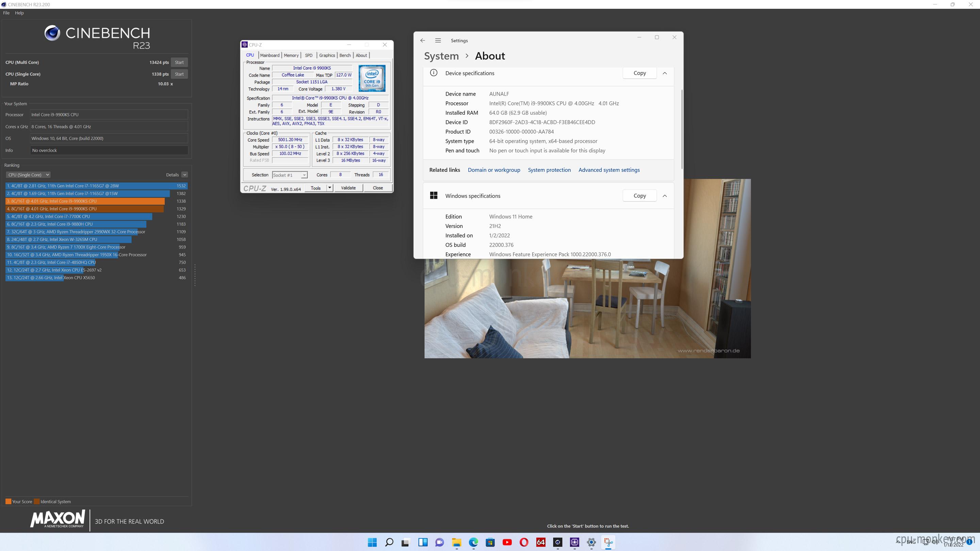Open the Details dropdown in Ranking

pyautogui.click(x=184, y=174)
